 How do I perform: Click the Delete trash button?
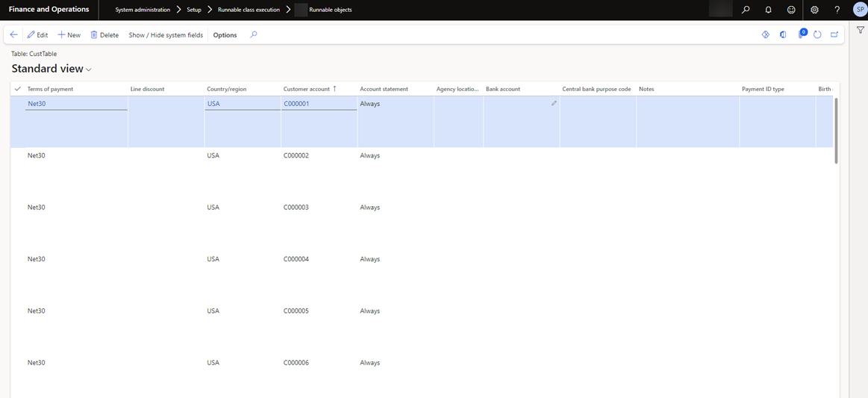point(104,35)
